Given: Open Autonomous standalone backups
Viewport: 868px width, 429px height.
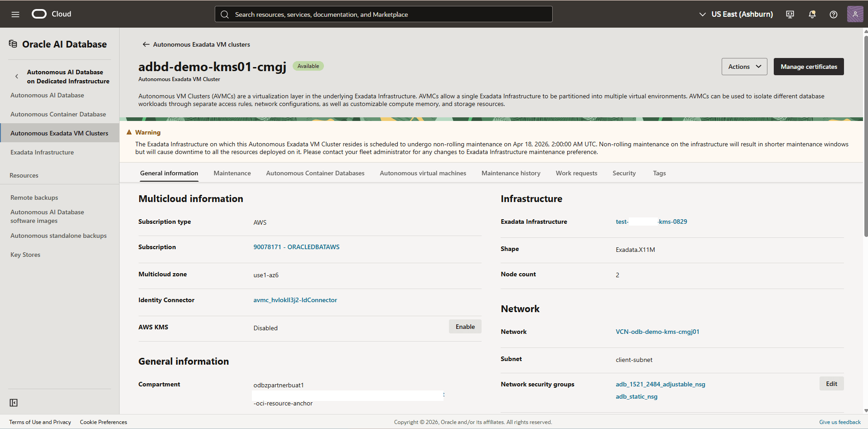Looking at the screenshot, I should click(x=58, y=236).
